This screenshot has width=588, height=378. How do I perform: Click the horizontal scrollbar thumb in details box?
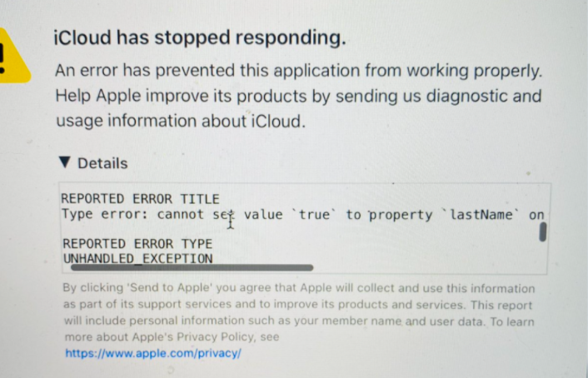[192, 267]
